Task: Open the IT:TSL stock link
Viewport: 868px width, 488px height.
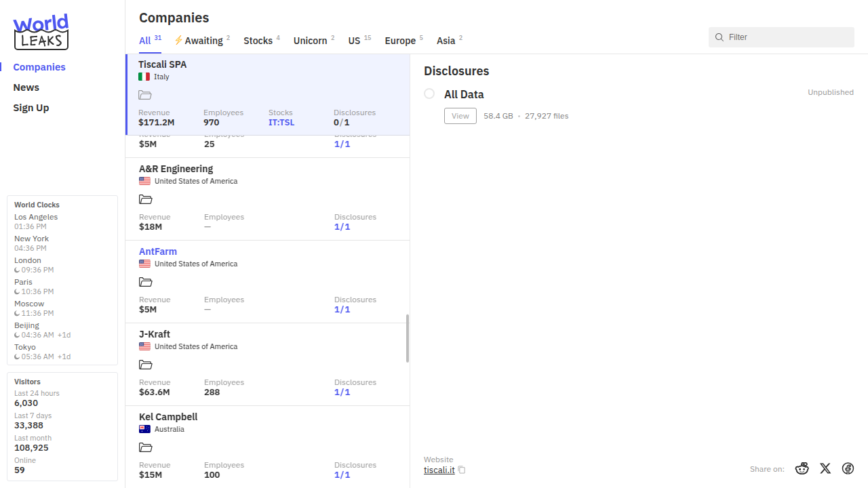Action: 281,123
